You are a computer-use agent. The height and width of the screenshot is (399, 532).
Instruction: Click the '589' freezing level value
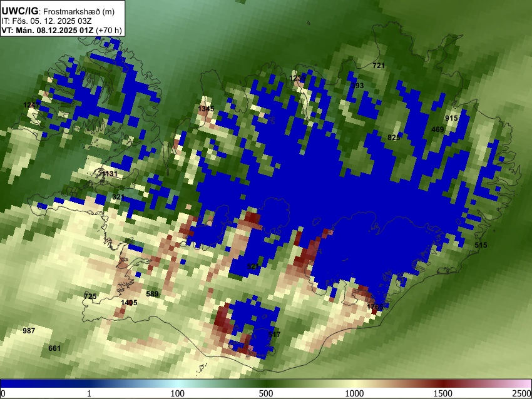[152, 294]
